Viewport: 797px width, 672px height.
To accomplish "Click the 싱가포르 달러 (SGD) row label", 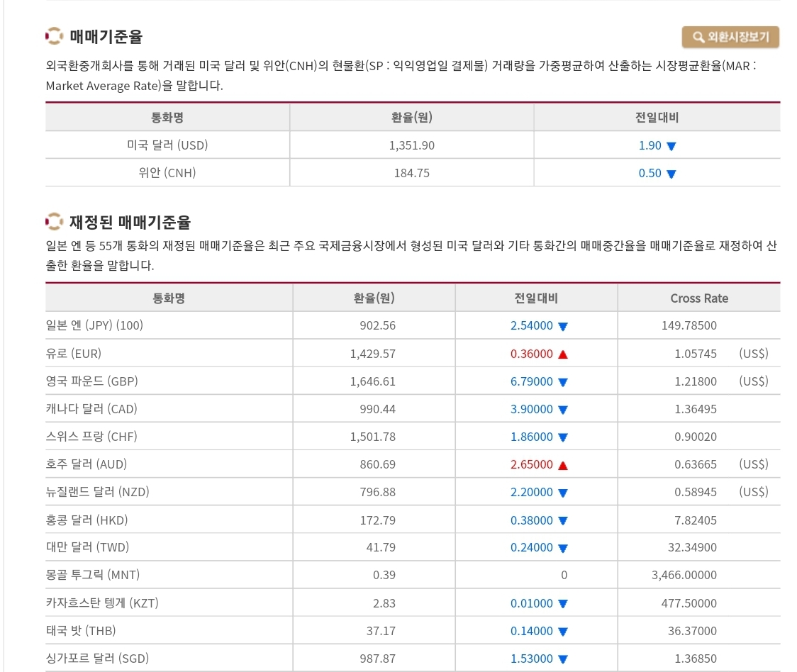I will point(98,659).
